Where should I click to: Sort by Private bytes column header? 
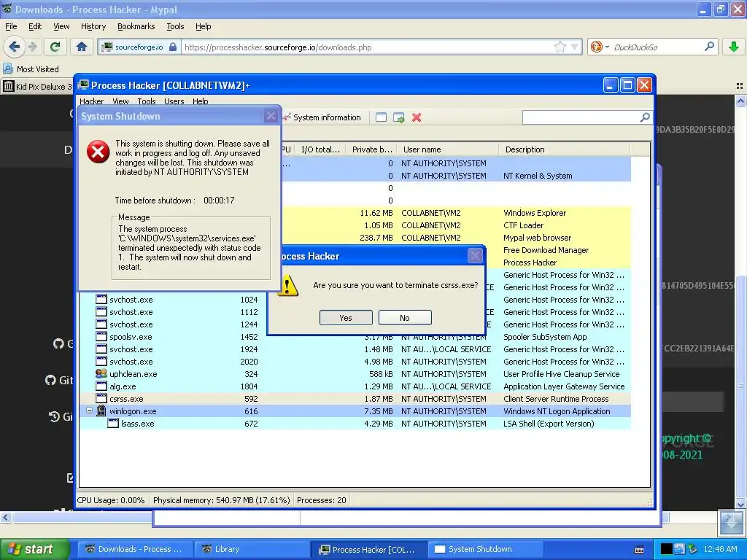click(372, 149)
